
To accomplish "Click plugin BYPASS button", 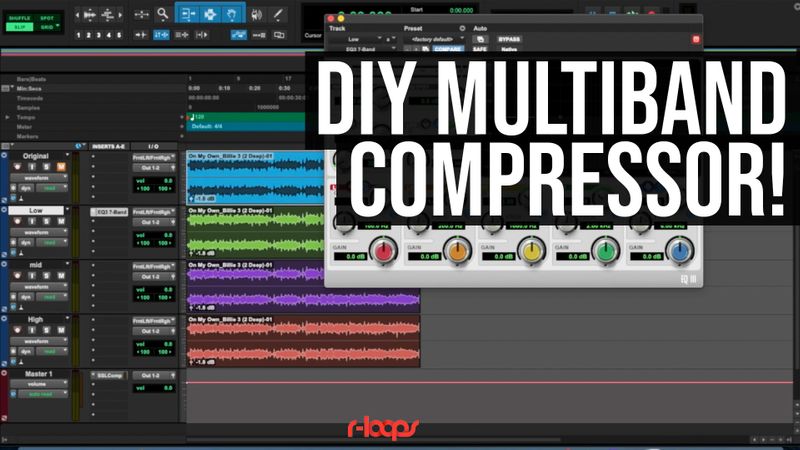I will pos(509,39).
